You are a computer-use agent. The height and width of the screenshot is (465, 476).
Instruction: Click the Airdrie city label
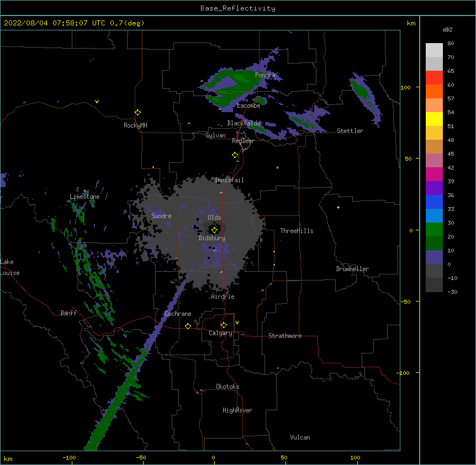(x=223, y=297)
